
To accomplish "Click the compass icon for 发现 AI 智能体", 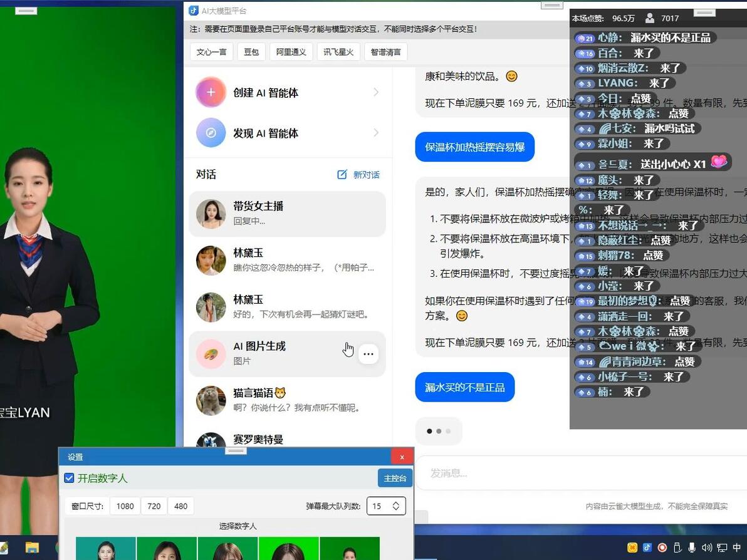I will (x=211, y=133).
